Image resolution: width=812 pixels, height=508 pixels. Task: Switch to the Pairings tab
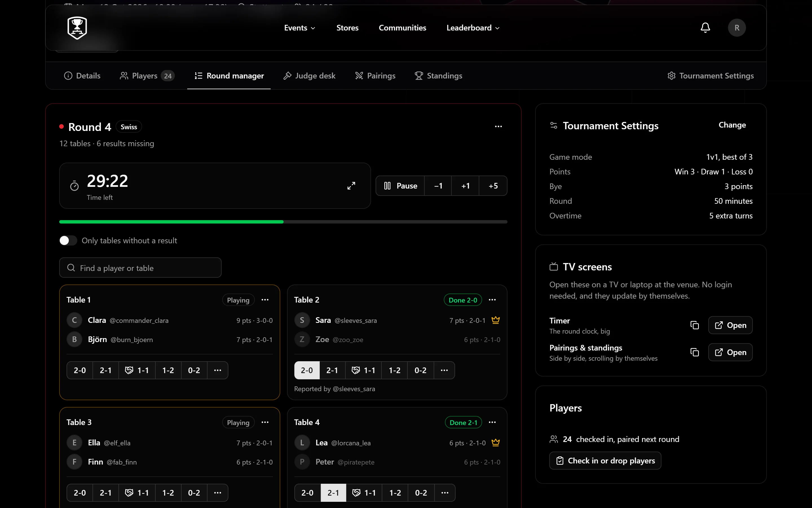[375, 76]
